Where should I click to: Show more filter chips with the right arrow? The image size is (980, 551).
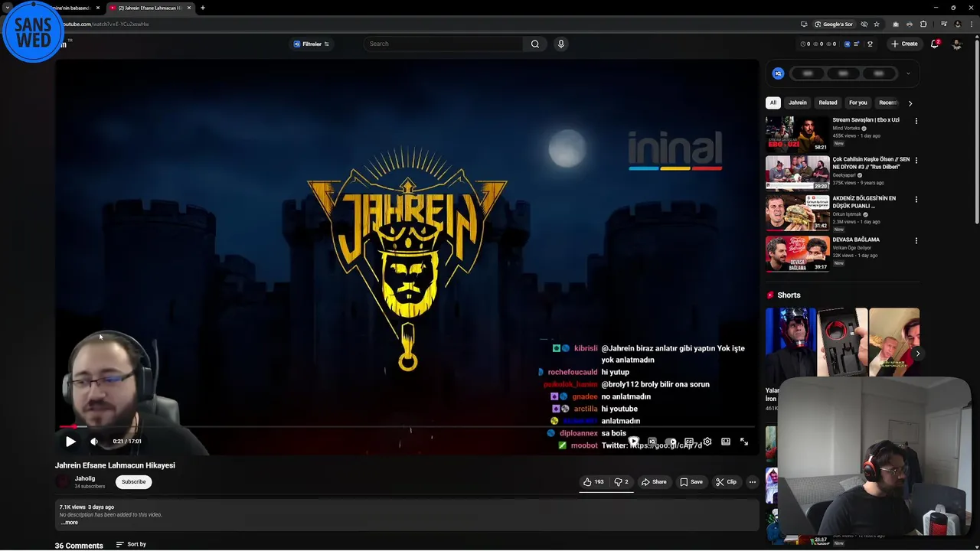point(910,103)
